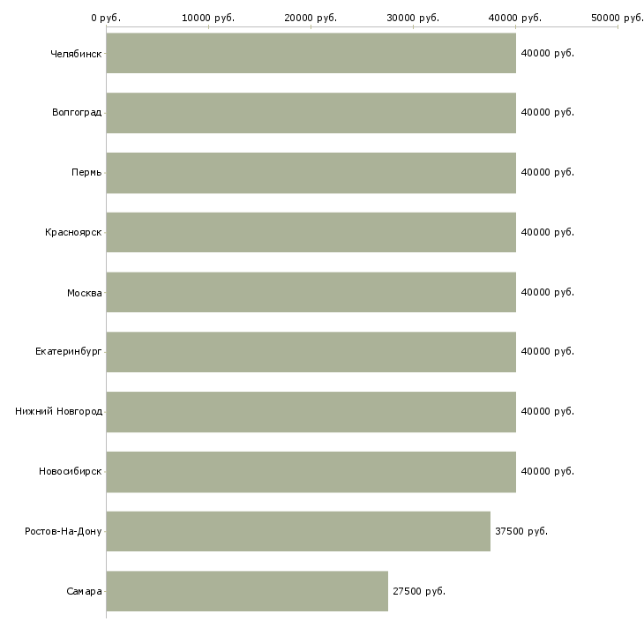Select the Самара bar

pyautogui.click(x=247, y=591)
